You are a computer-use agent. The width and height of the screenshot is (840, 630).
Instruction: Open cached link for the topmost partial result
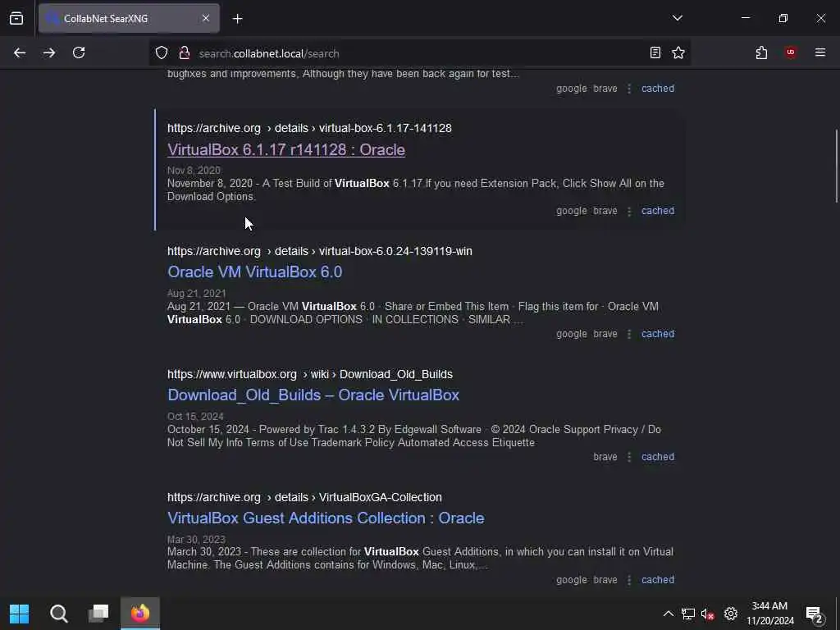pyautogui.click(x=658, y=89)
